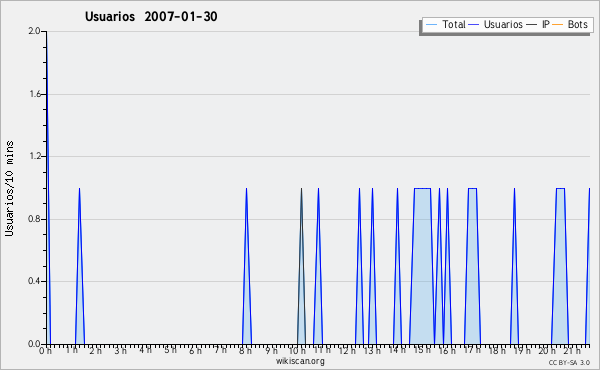Click the blue spike between 1 h and 2 h

pos(80,266)
